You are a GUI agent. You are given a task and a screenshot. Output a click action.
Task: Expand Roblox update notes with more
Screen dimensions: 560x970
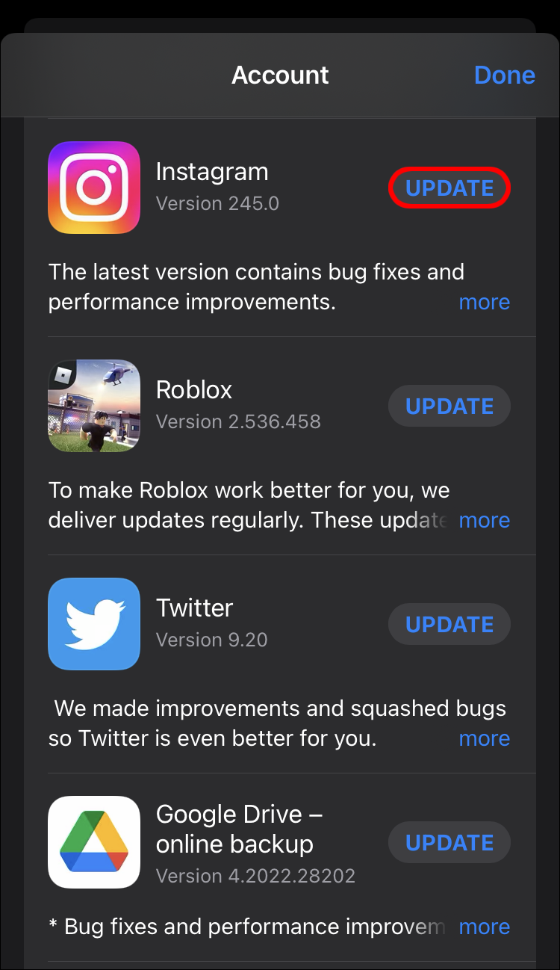[x=485, y=520]
